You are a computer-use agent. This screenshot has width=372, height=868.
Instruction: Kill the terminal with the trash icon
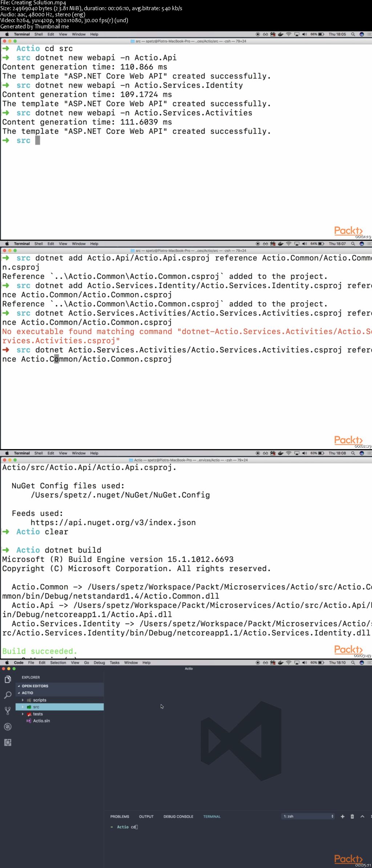pyautogui.click(x=352, y=816)
